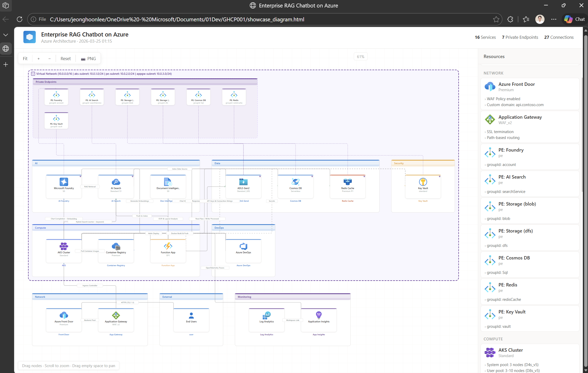Viewport: 588px width, 373px height.
Task: Click the Reset button above the diagram
Action: coord(66,59)
